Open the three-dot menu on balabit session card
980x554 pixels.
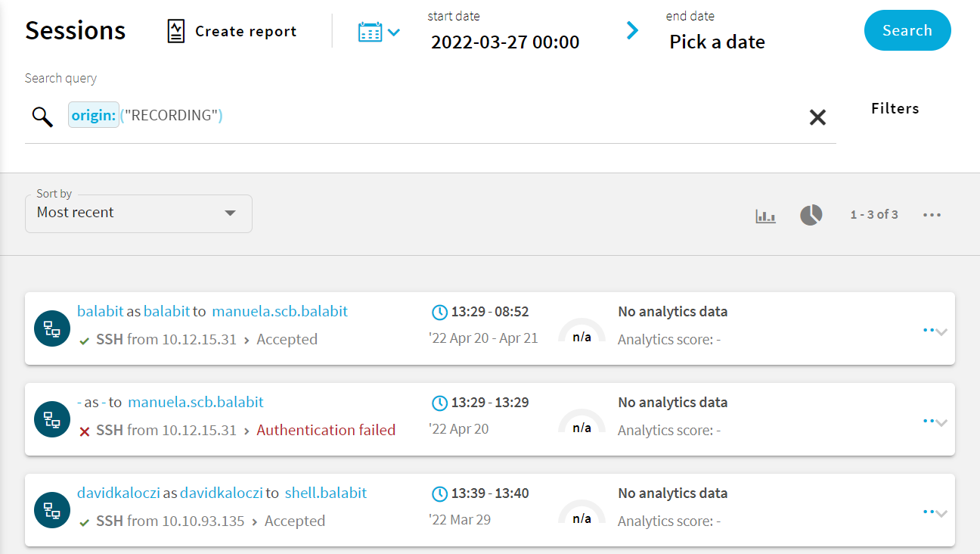pyautogui.click(x=929, y=330)
